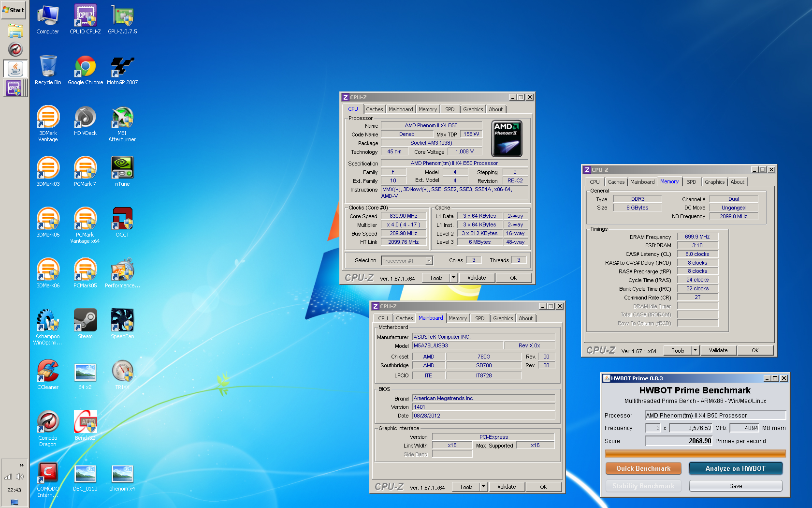Viewport: 812px width, 508px height.
Task: Click OK in Memory CPU-Z window
Action: pyautogui.click(x=755, y=350)
